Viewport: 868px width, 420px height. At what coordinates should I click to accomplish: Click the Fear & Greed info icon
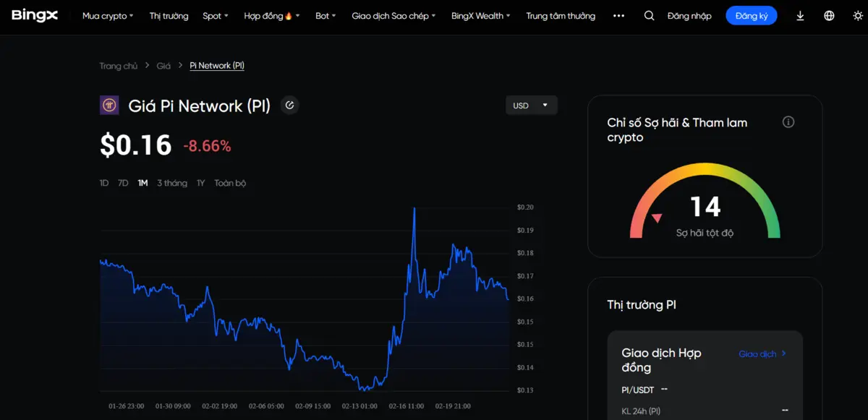pos(788,122)
